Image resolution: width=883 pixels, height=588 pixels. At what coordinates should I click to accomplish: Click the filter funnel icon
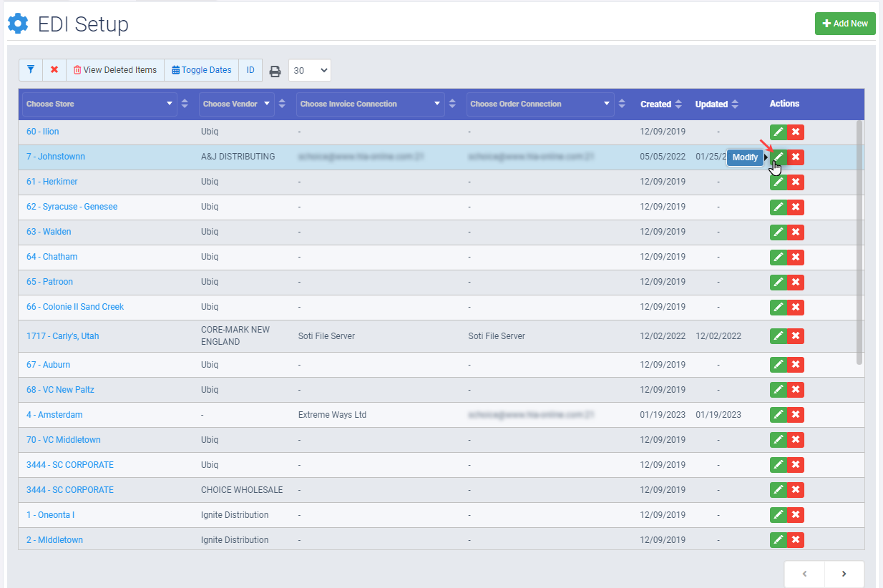point(31,70)
